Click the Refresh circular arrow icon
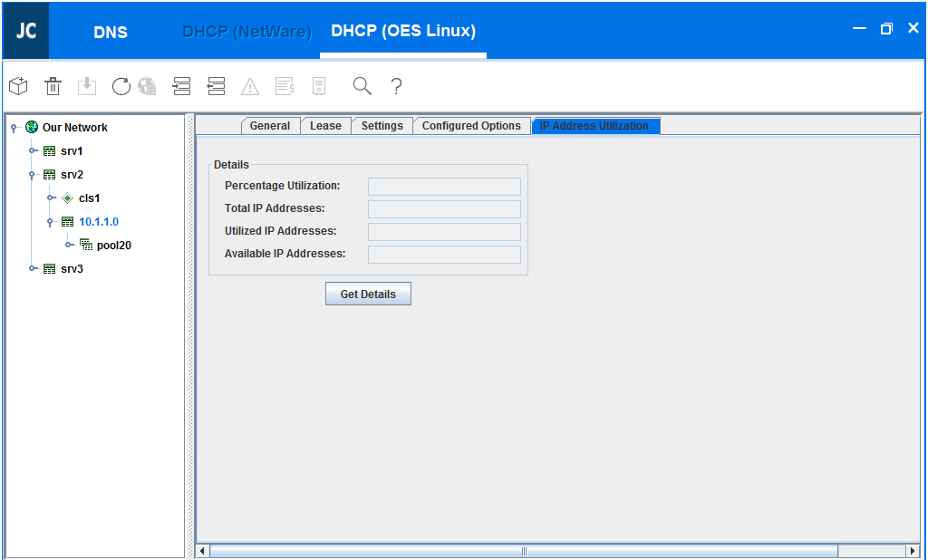928x560 pixels. pyautogui.click(x=121, y=86)
